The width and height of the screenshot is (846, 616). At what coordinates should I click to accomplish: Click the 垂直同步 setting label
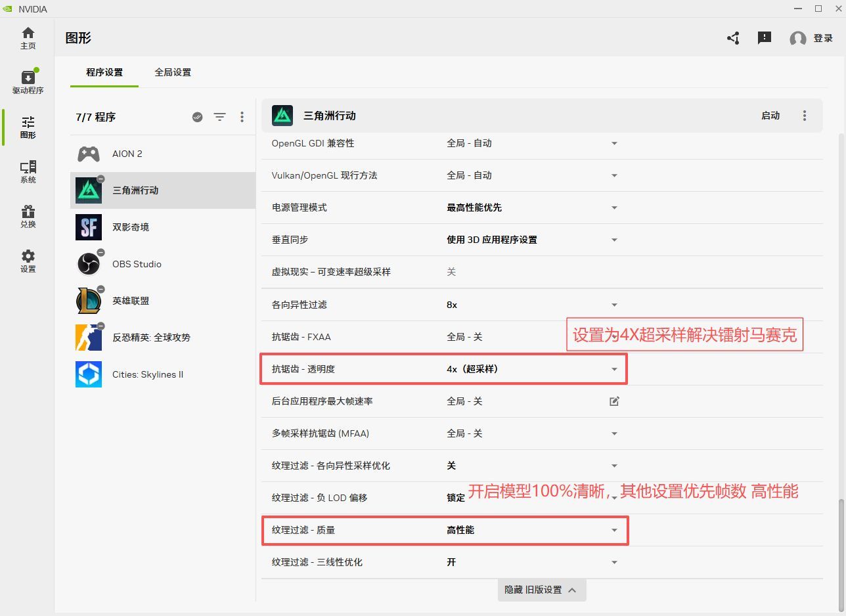pos(290,240)
